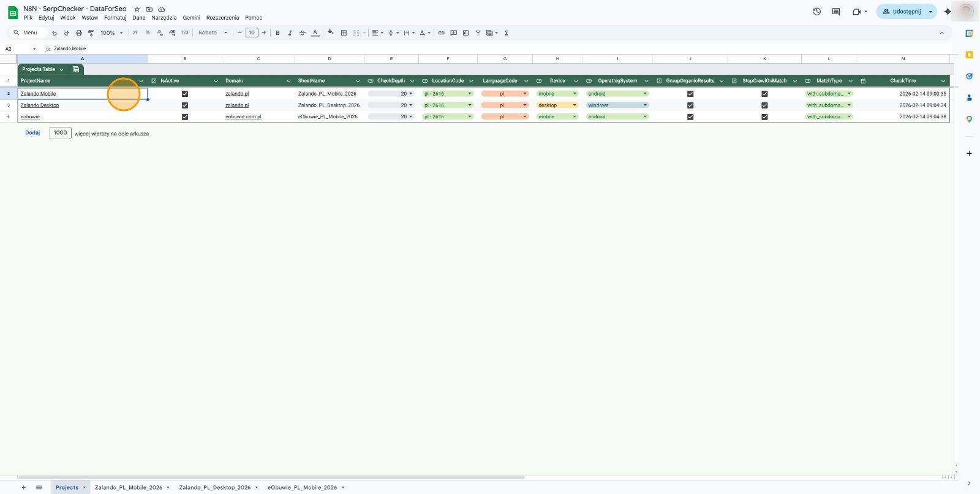The width and height of the screenshot is (980, 494).
Task: Open Google Keep side panel
Action: [x=969, y=55]
